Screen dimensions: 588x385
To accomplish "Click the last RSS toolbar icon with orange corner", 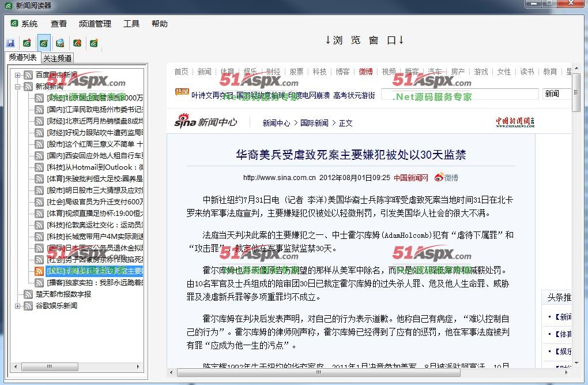I will pos(94,43).
